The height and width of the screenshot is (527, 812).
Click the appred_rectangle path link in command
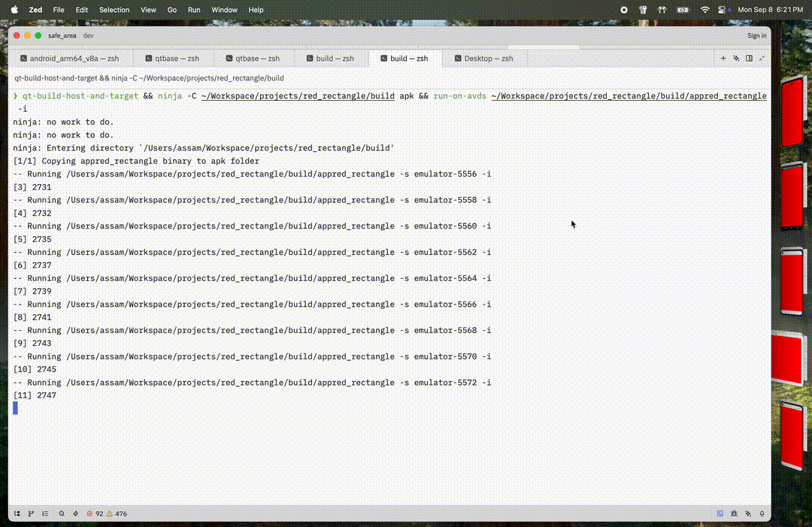pyautogui.click(x=629, y=95)
